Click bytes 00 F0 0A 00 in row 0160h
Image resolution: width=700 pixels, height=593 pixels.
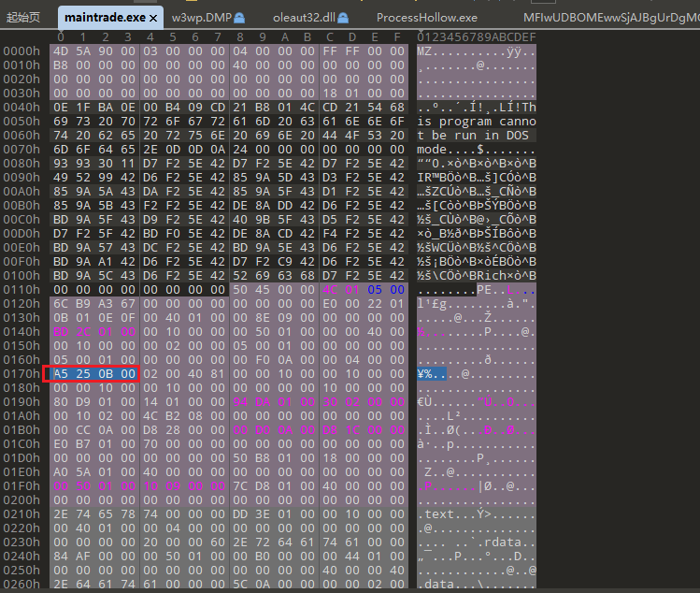(x=274, y=360)
